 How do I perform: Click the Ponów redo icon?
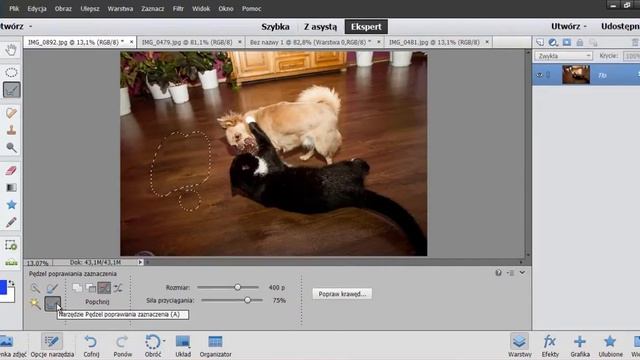[x=122, y=342]
